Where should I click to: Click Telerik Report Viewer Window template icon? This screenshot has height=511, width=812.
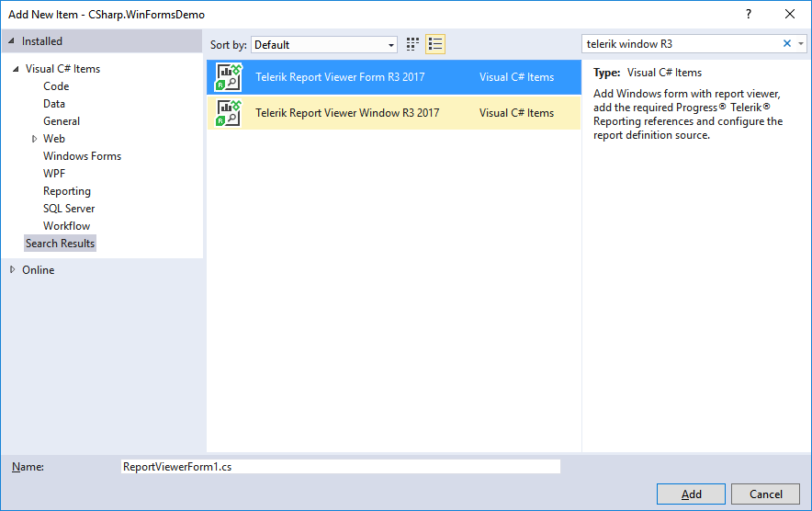229,112
